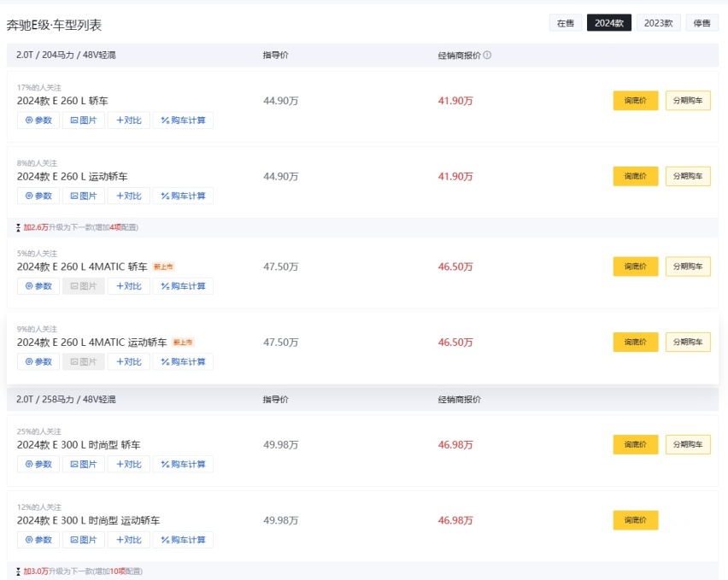Open 购车计算 for E 260 L 运动轿车
728x580 pixels.
pyautogui.click(x=183, y=196)
